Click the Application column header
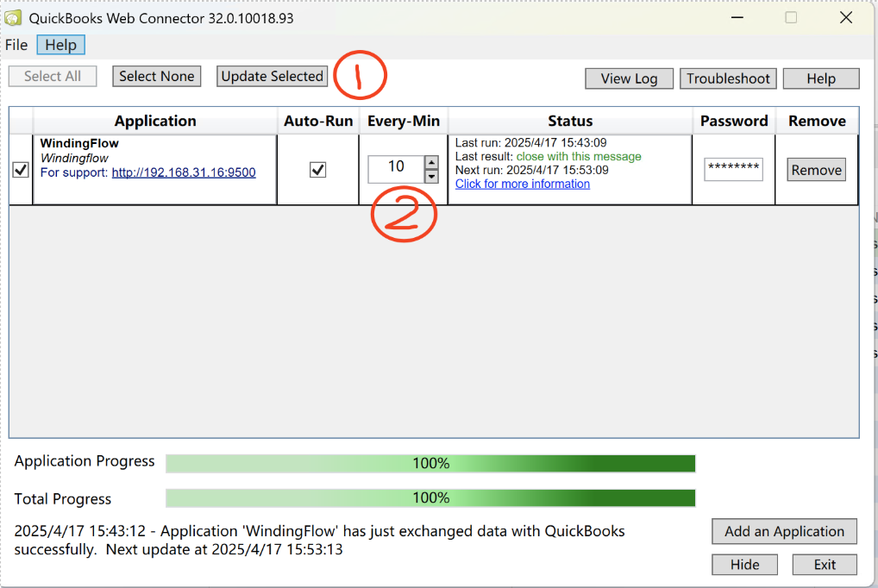The height and width of the screenshot is (588, 878). (155, 121)
